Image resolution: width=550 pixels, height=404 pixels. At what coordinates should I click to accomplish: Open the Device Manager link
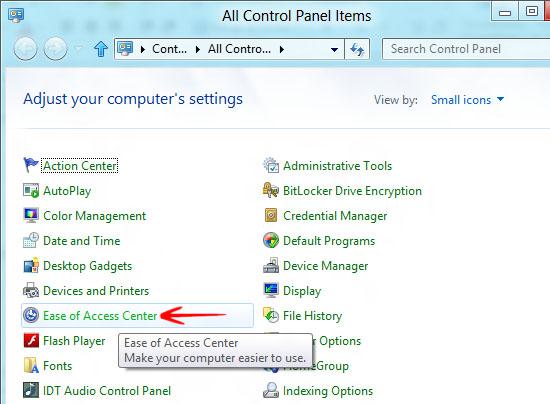pos(326,266)
